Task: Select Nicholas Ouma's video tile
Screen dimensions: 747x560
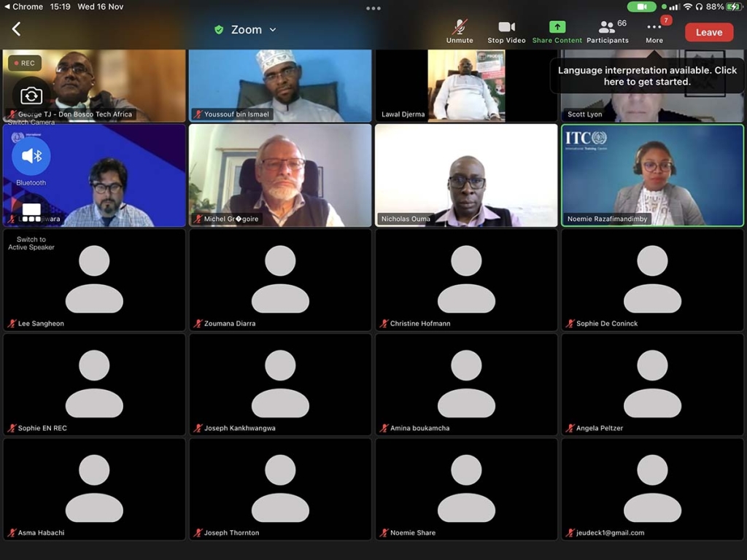Action: coord(466,175)
